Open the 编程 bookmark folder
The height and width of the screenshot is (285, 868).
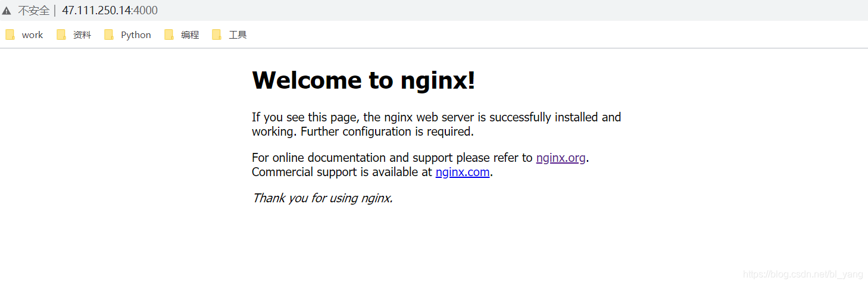pyautogui.click(x=182, y=35)
